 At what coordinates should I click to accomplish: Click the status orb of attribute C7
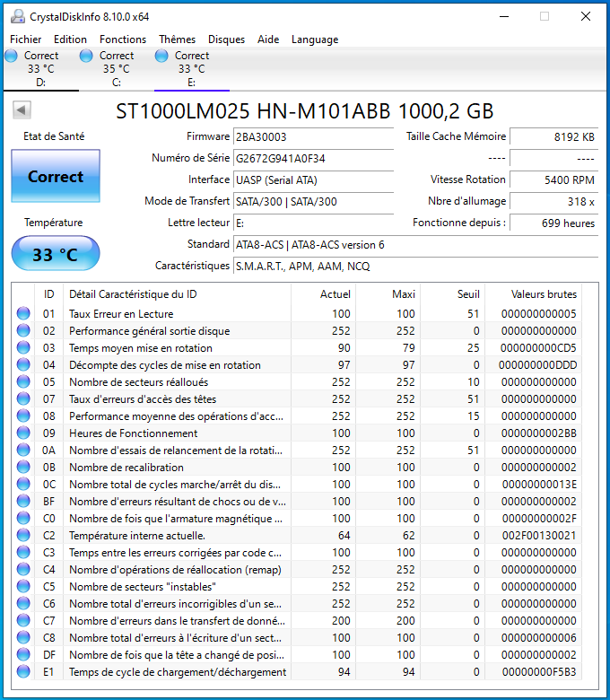pyautogui.click(x=23, y=620)
